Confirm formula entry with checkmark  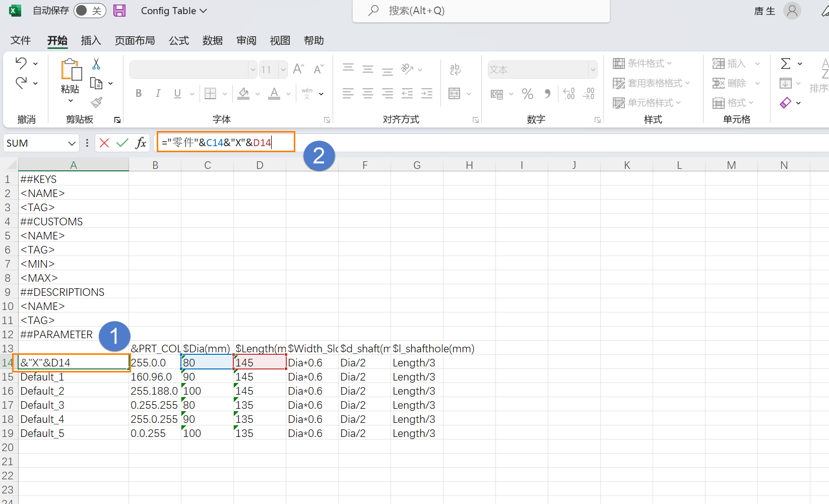click(x=122, y=143)
